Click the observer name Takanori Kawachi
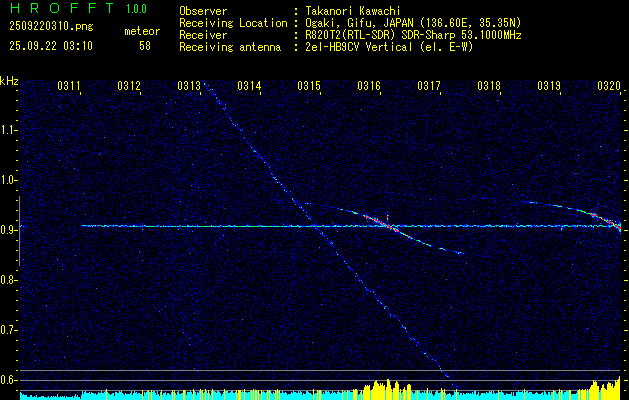 pyautogui.click(x=353, y=11)
